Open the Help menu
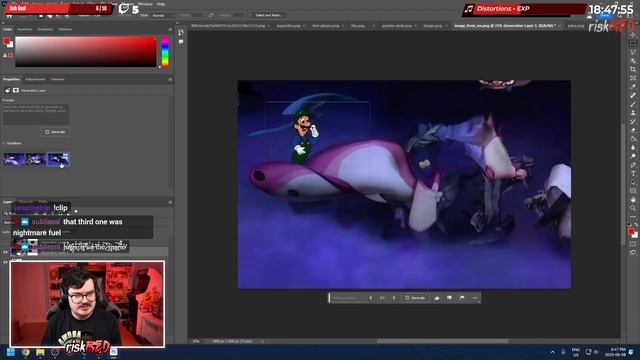The height and width of the screenshot is (360, 640). 161,4
